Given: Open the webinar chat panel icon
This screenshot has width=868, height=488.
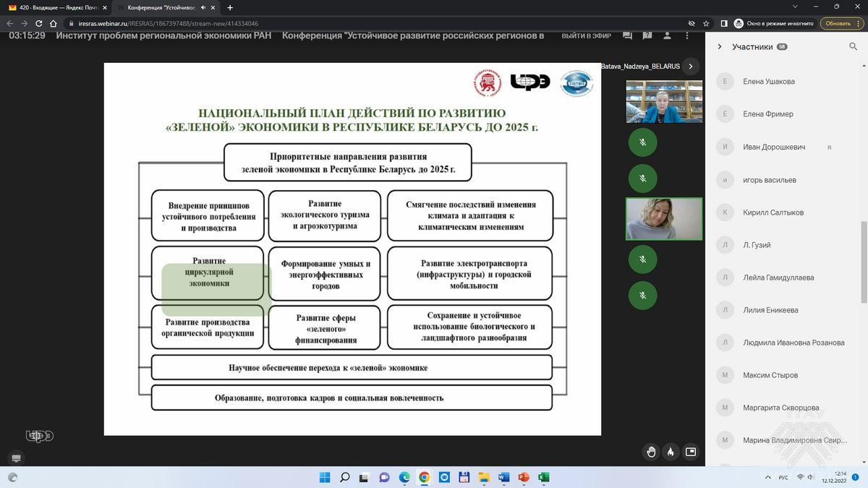Looking at the screenshot, I should click(x=627, y=35).
